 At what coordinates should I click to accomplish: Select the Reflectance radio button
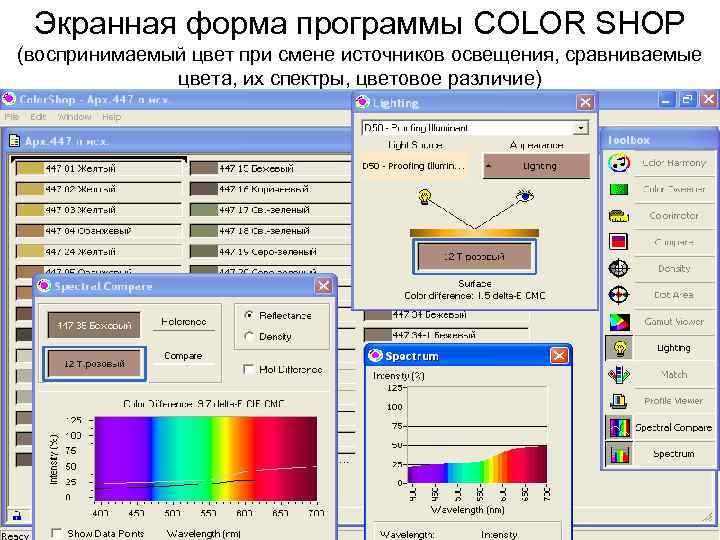point(249,315)
